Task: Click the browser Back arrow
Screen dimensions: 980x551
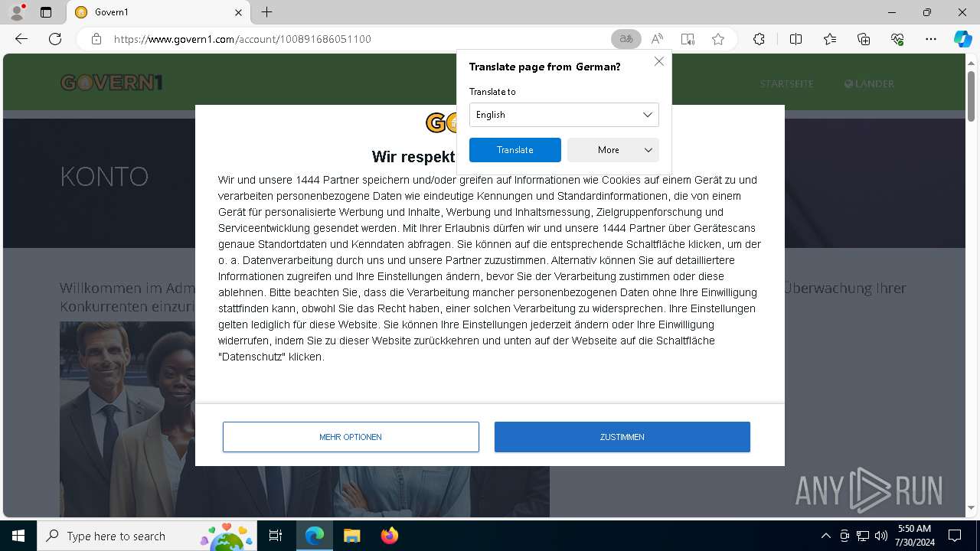Action: click(x=21, y=39)
